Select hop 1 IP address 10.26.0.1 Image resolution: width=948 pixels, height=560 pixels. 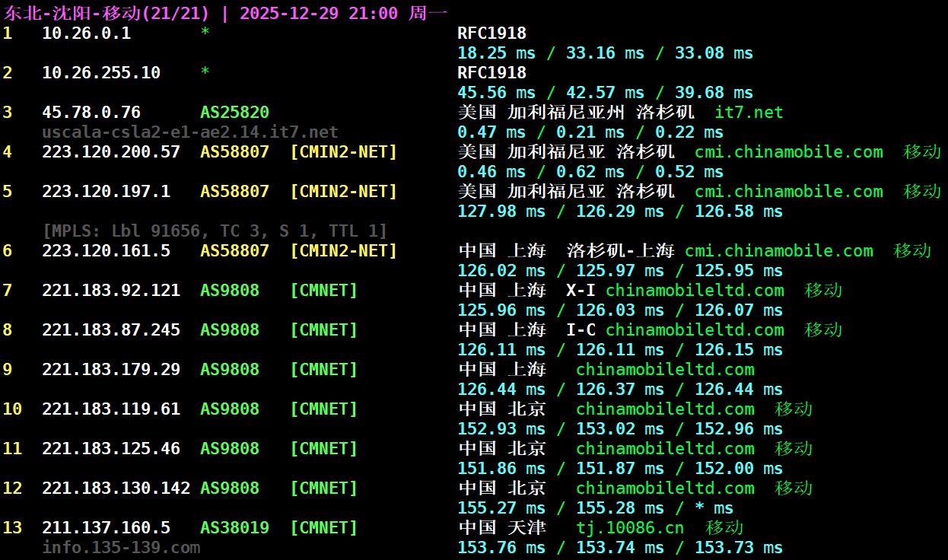pos(86,33)
